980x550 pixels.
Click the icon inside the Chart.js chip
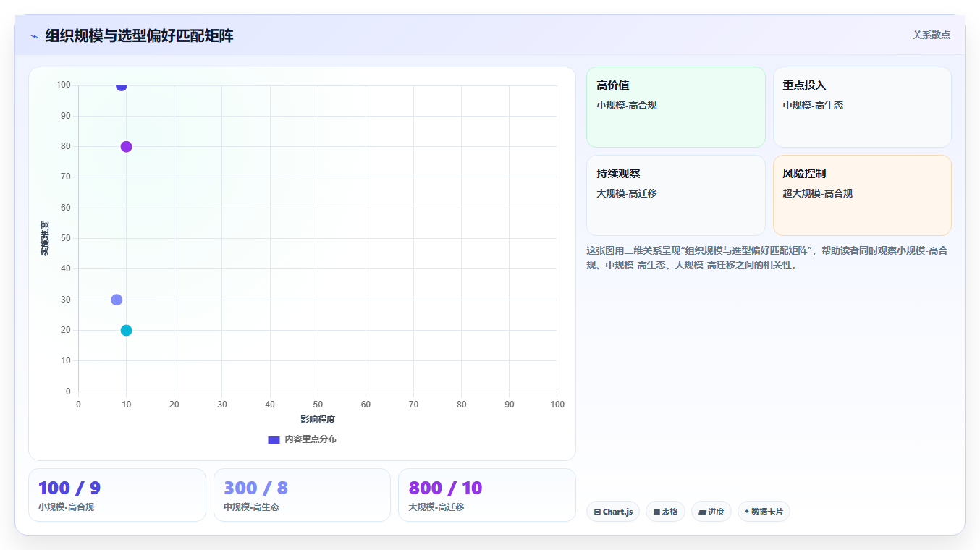[x=597, y=512]
